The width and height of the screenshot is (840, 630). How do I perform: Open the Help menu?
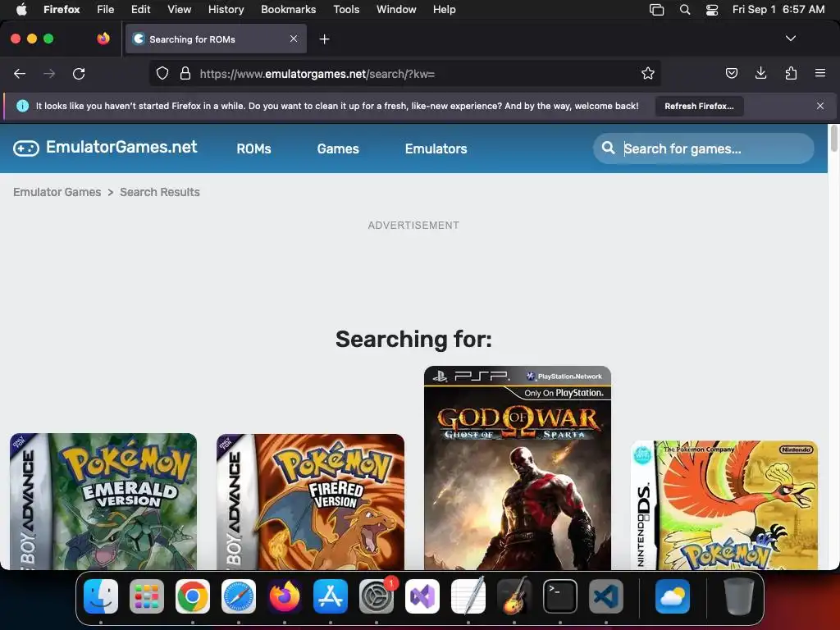444,9
